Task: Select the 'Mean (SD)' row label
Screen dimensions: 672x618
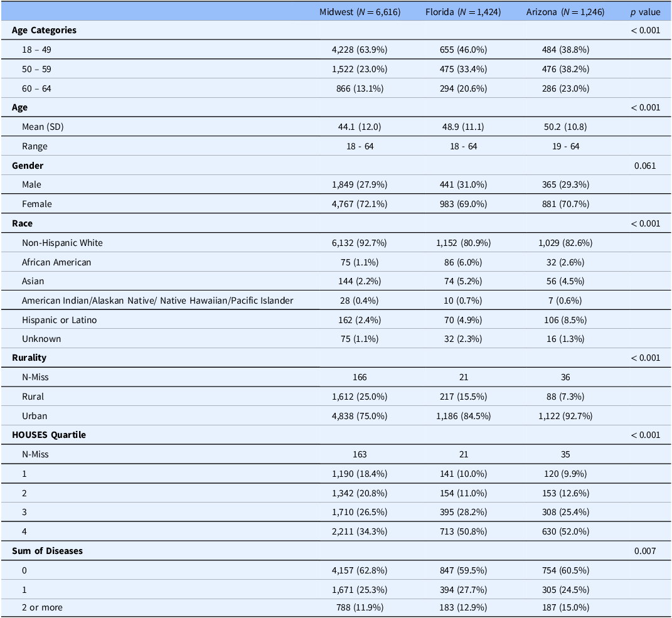Action: pyautogui.click(x=43, y=127)
